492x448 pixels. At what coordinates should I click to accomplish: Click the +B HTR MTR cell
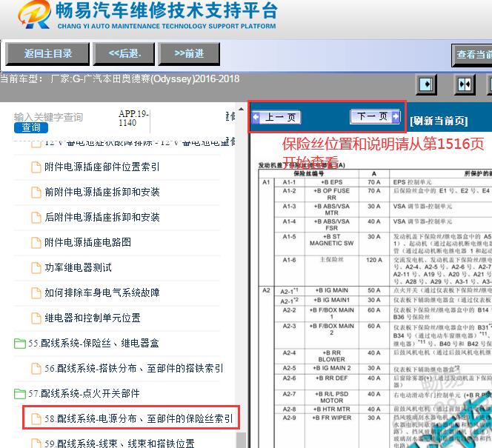pos(332,409)
